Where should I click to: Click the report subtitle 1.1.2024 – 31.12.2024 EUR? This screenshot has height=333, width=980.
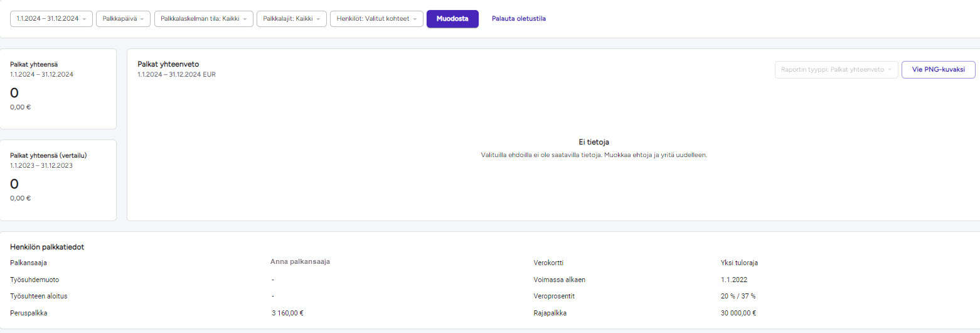click(x=176, y=74)
